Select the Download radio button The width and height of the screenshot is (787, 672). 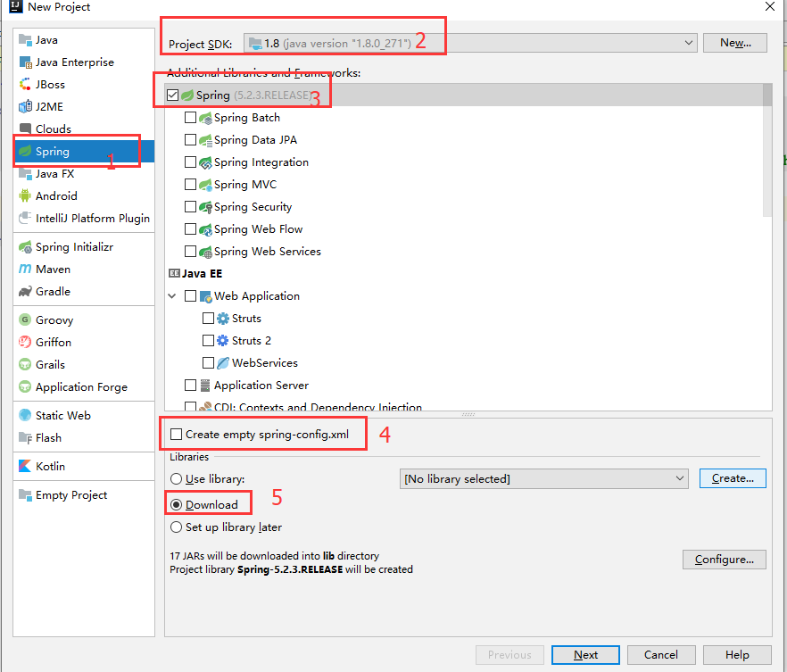(x=176, y=504)
